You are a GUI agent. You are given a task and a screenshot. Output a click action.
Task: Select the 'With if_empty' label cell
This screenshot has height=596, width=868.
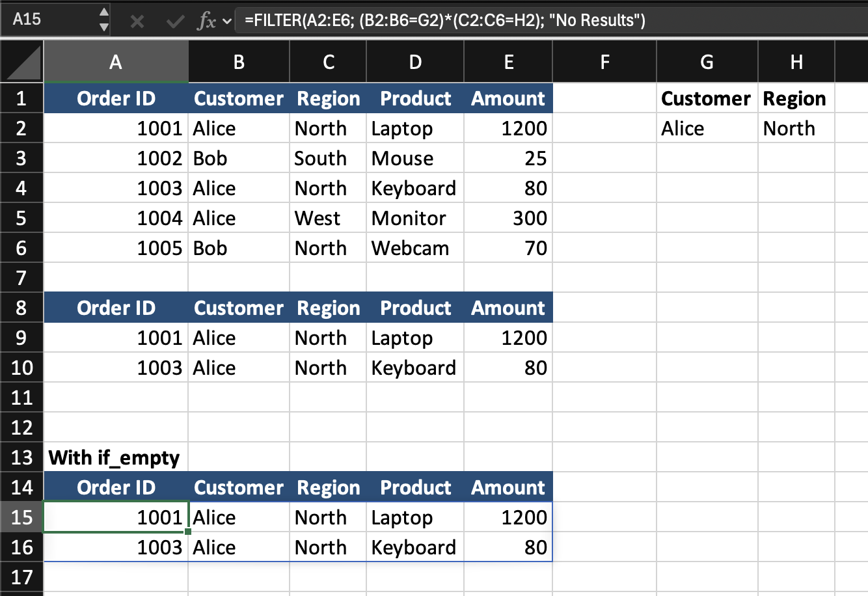tap(116, 457)
